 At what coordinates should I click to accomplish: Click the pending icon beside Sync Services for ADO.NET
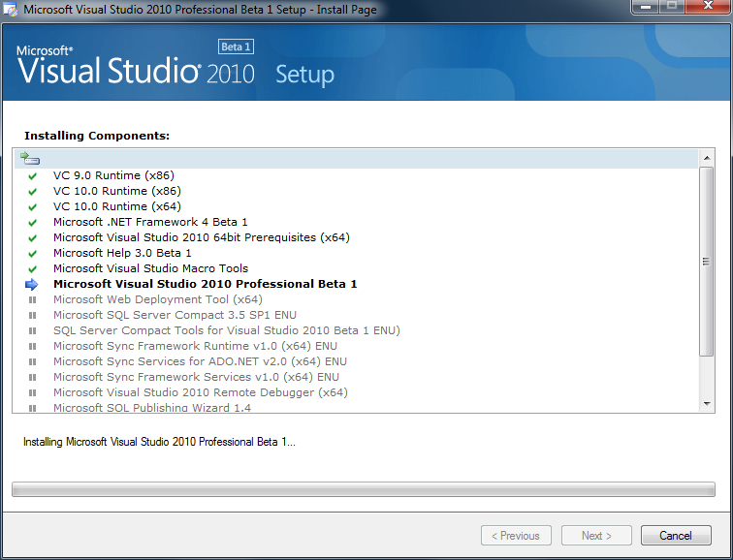point(32,361)
